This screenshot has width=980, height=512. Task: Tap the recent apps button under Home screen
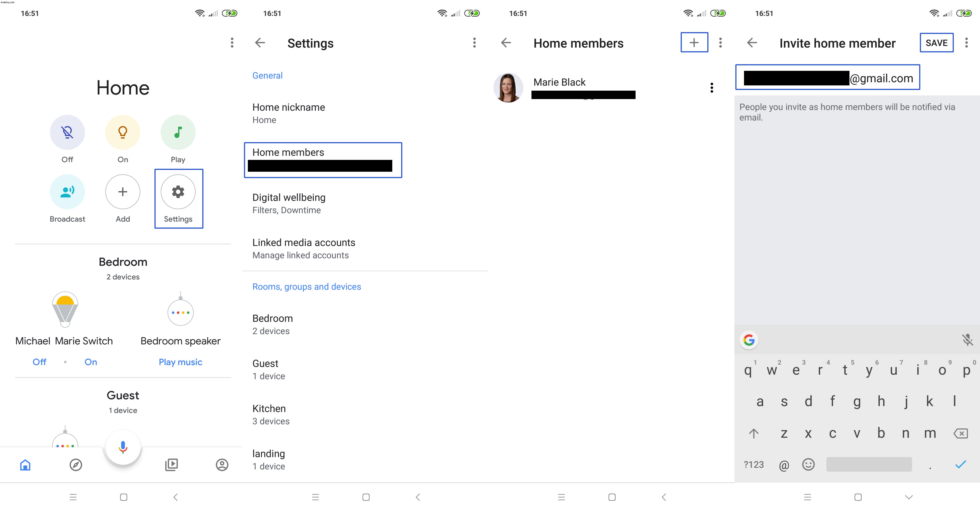tap(73, 497)
